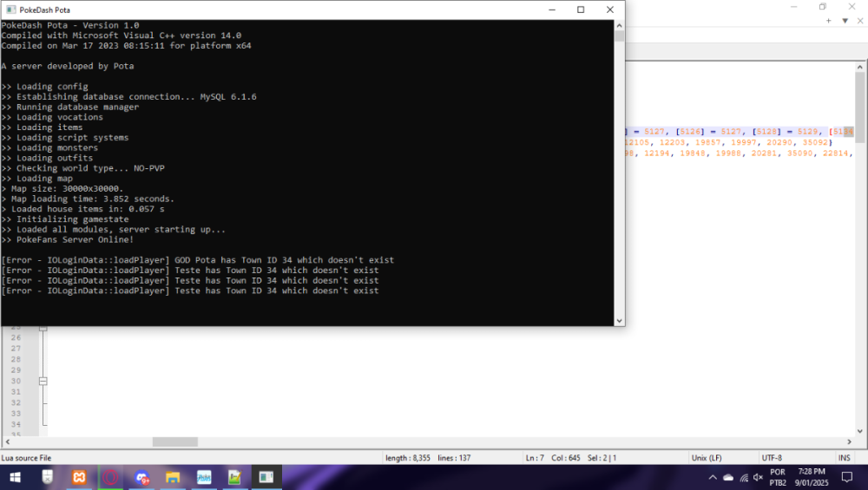Select the PokeDash console taskbar icon
Screen dimensions: 868x490
point(266,477)
